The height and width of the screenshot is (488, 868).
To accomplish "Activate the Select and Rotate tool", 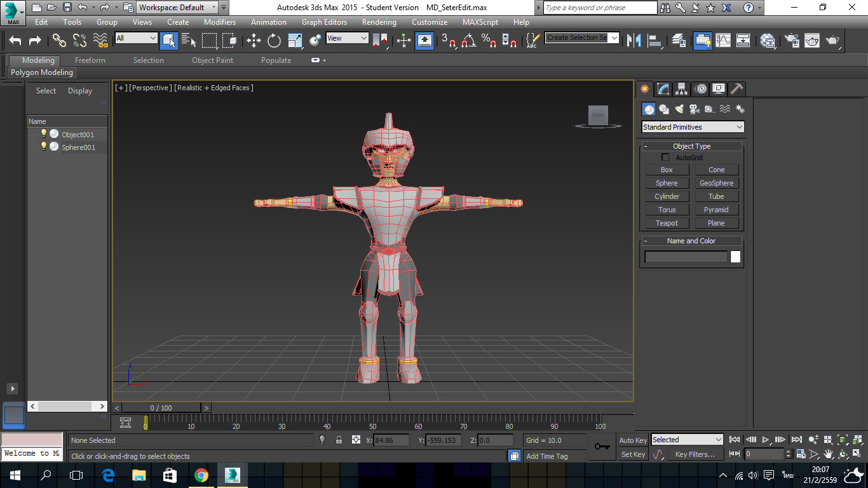I will 274,41.
